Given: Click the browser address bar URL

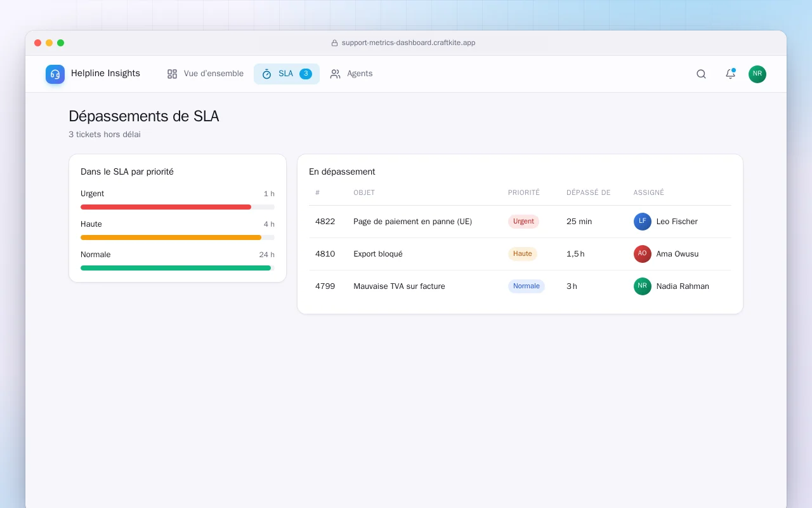Looking at the screenshot, I should pos(409,43).
